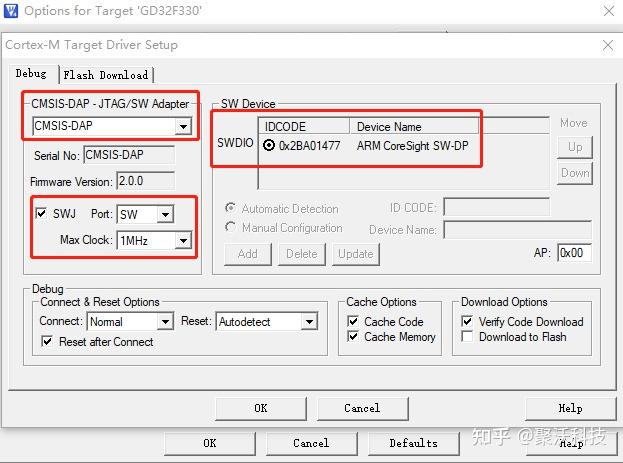
Task: Click the Add button
Action: point(248,254)
